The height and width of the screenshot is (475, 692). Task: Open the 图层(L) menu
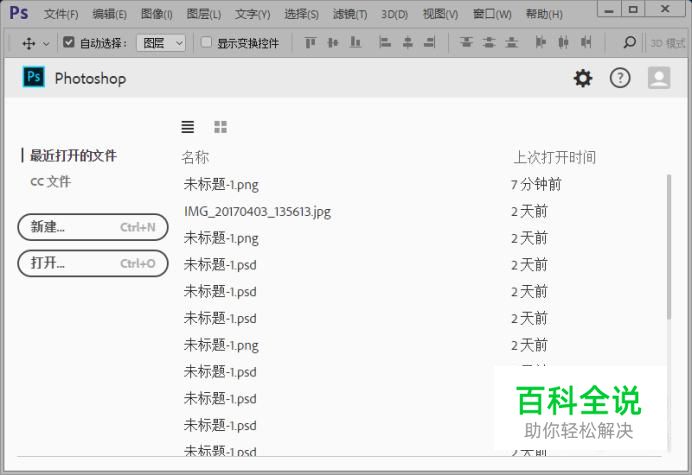203,14
